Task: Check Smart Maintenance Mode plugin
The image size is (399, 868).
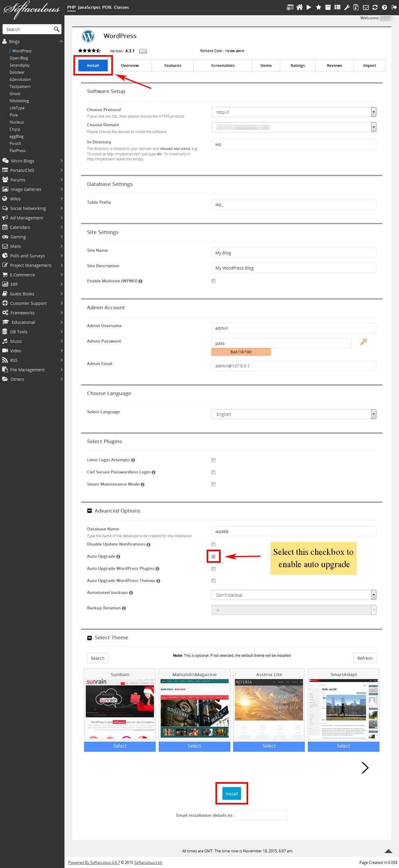Action: [x=213, y=484]
